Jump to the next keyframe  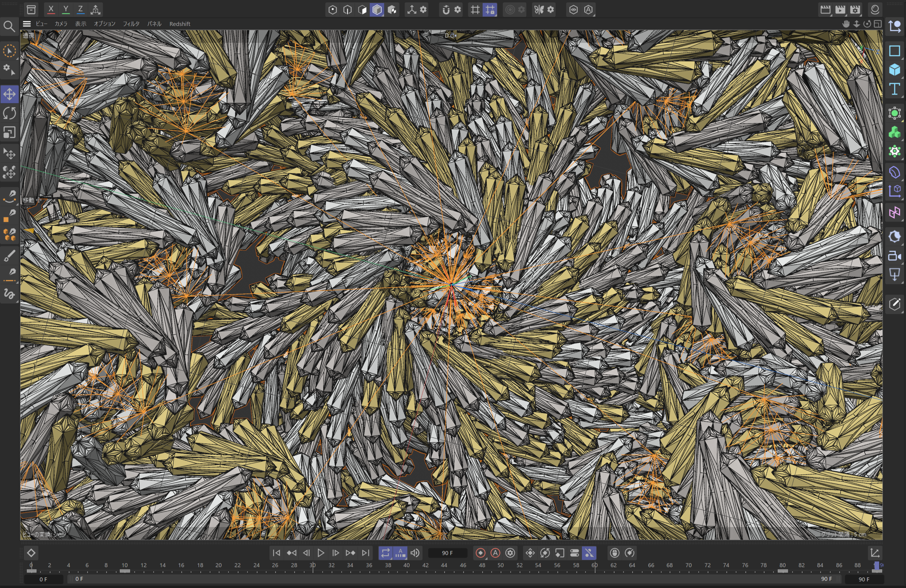(351, 553)
